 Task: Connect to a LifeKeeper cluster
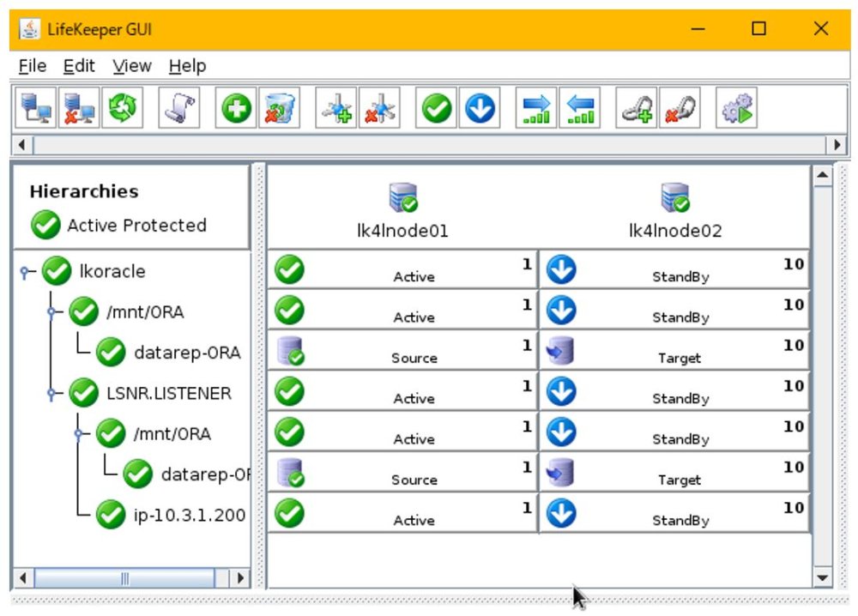click(x=34, y=107)
